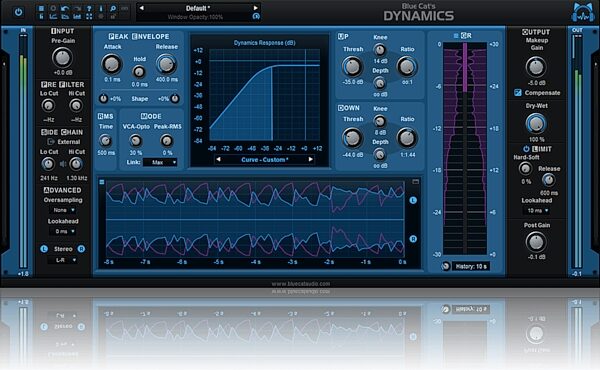
Task: Click the Window Opacity 100% text
Action: 195,17
